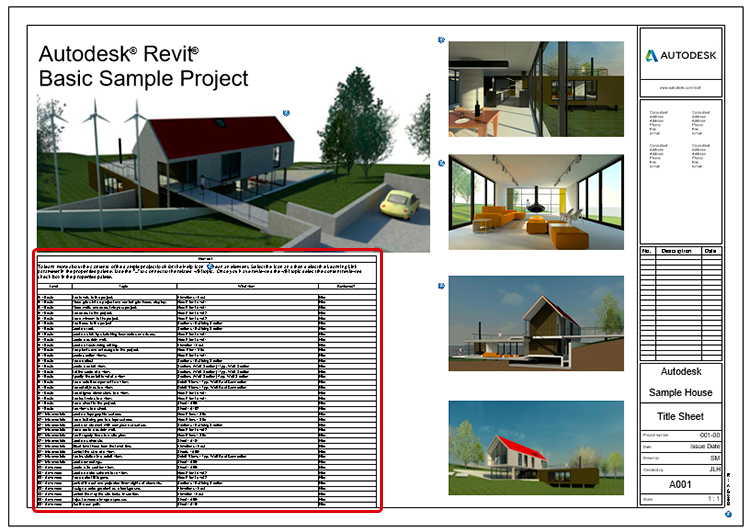Click the 'Description' revision table header
750x532 pixels.
(676, 251)
